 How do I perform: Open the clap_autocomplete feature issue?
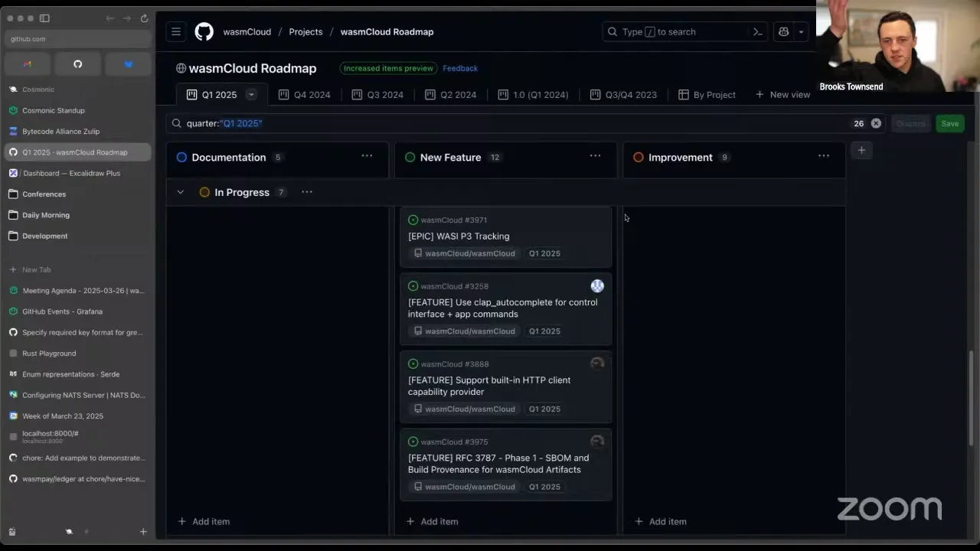click(502, 308)
